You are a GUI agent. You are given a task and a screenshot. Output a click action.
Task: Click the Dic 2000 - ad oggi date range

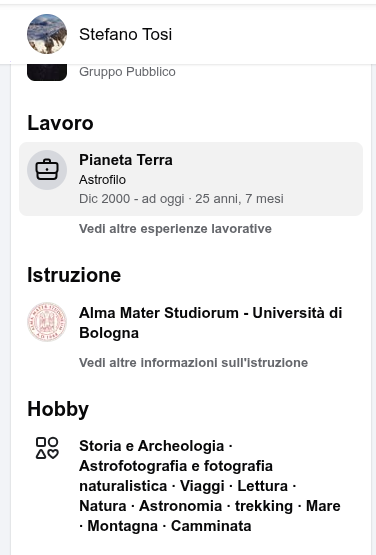click(131, 199)
